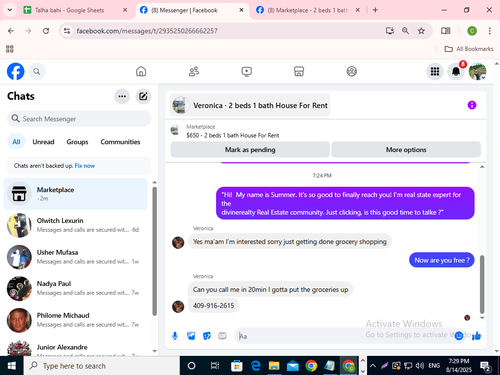Click the Type here to search box
500x375 pixels.
tap(102, 366)
